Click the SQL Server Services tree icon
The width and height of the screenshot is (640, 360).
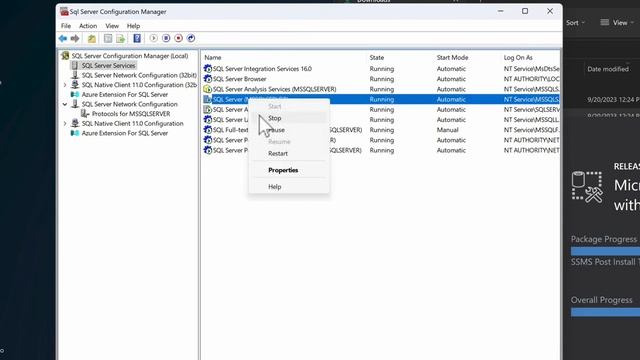75,65
